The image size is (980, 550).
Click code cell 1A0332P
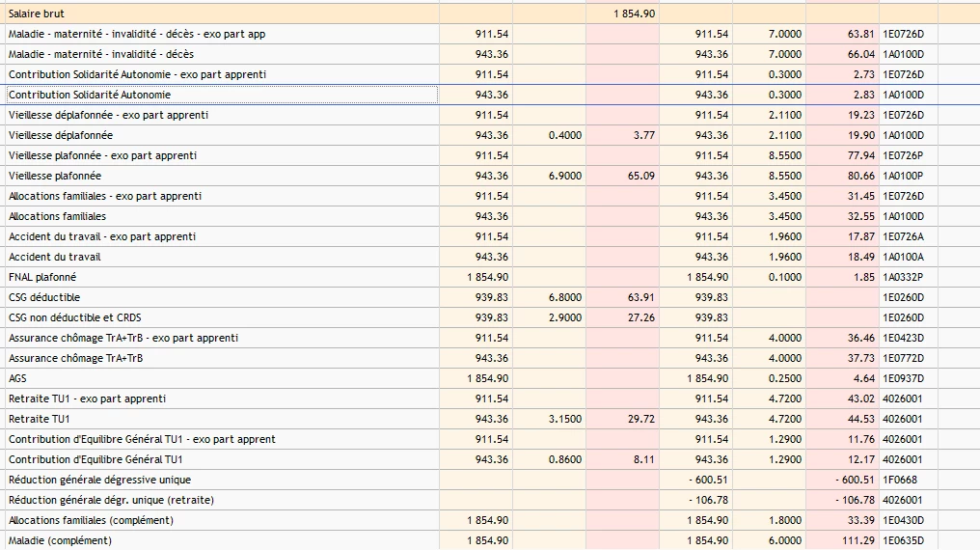[903, 277]
